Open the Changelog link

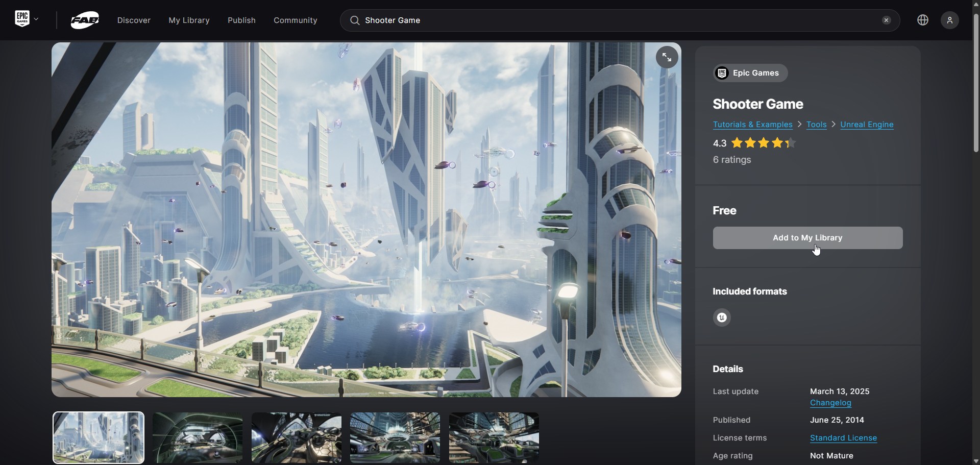(830, 403)
